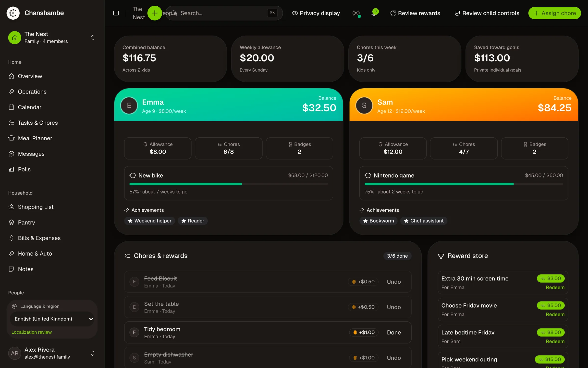588x368 pixels.
Task: Click the green plus quick-add button
Action: [155, 13]
